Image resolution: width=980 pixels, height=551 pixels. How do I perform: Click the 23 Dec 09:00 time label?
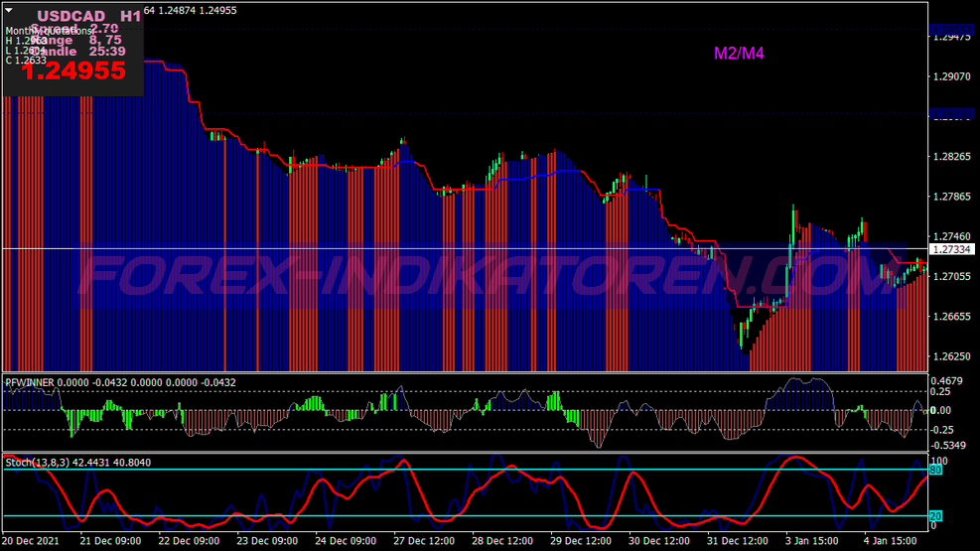tap(267, 541)
